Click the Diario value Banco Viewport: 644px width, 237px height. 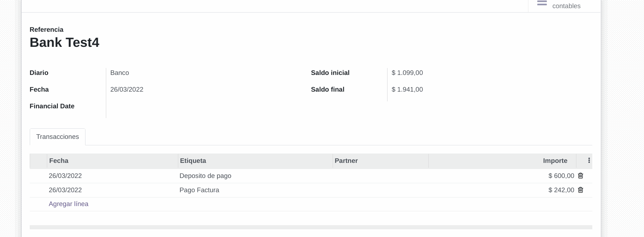click(x=120, y=73)
